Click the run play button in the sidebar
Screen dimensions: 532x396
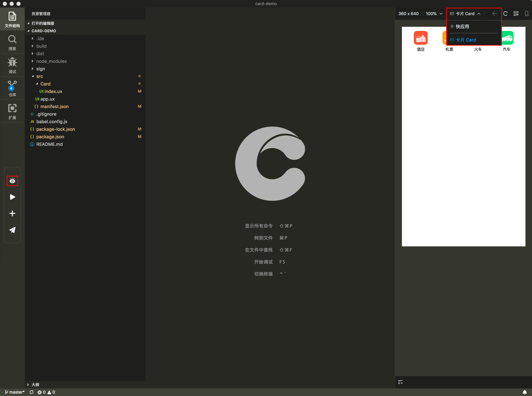12,197
